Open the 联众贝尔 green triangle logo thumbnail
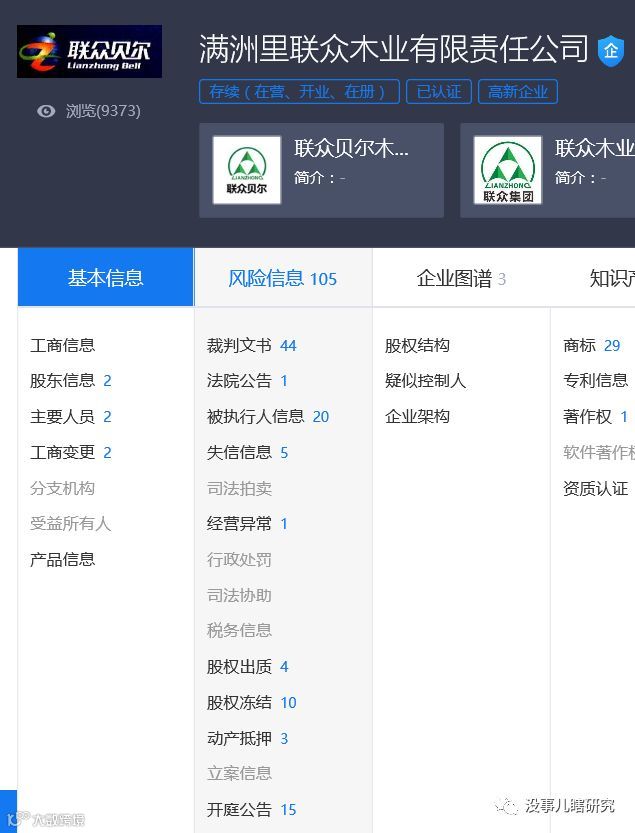This screenshot has width=635, height=833. click(x=247, y=170)
